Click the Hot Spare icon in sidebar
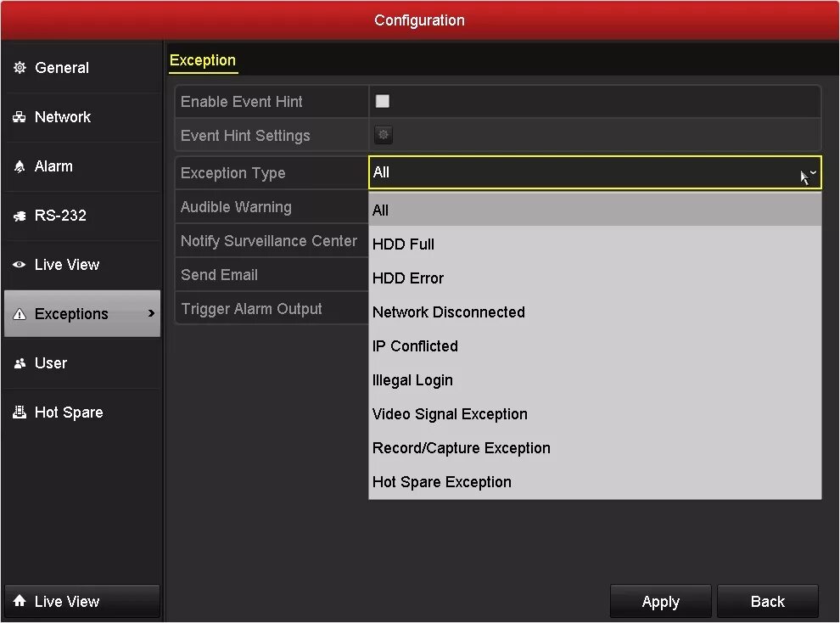Image resolution: width=840 pixels, height=623 pixels. click(20, 412)
